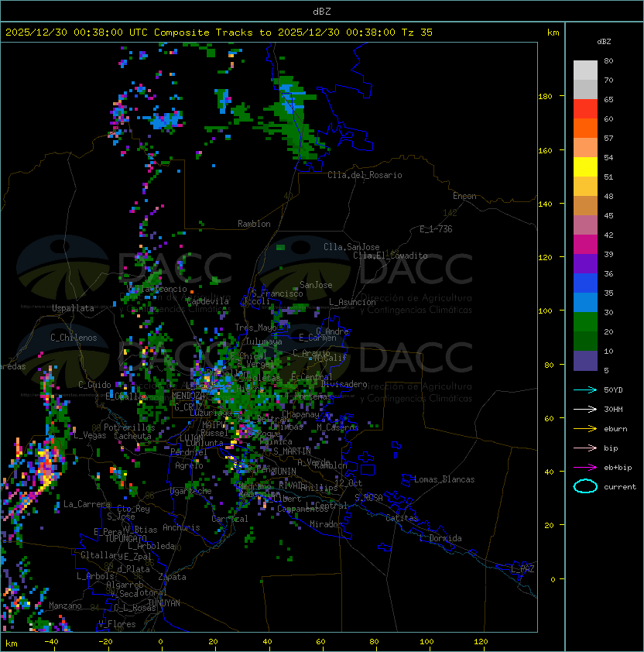The width and height of the screenshot is (644, 652).
Task: Click the 'MENDOZA' city label
Action: [188, 396]
